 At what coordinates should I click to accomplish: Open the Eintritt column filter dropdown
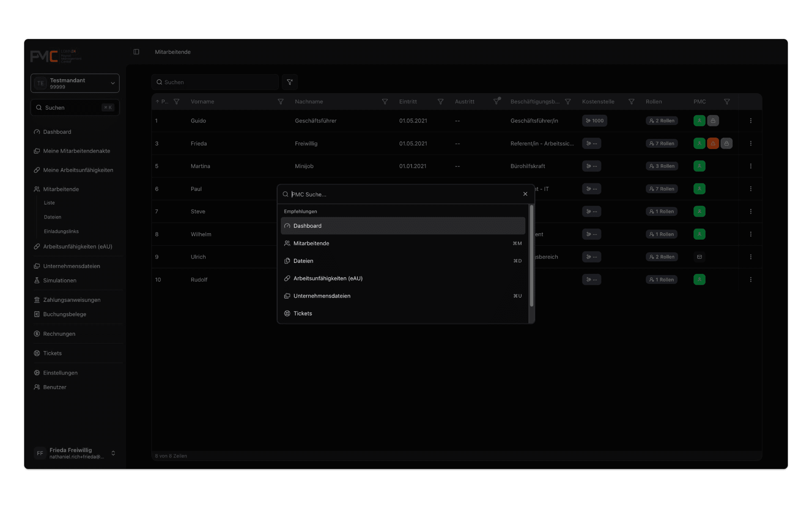pyautogui.click(x=440, y=102)
